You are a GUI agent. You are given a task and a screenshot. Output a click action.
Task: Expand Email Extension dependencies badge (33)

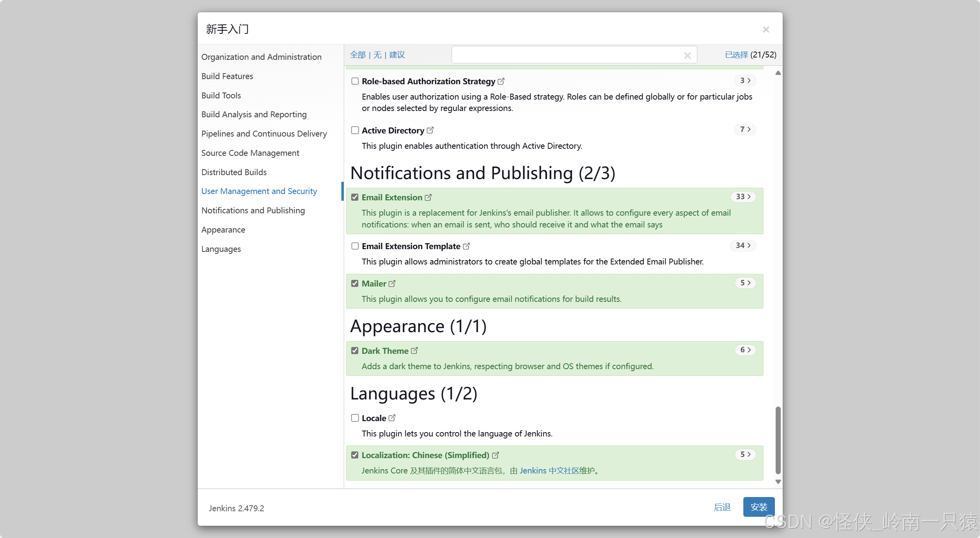(743, 197)
